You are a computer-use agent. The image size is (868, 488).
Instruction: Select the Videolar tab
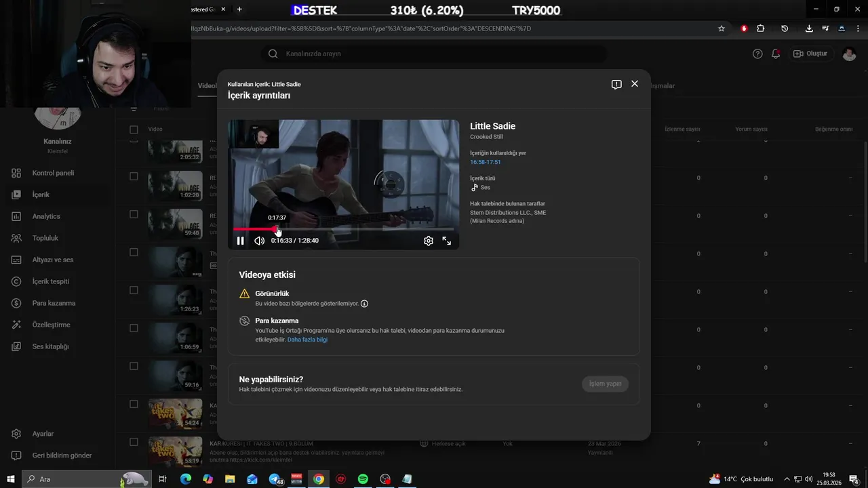[207, 86]
